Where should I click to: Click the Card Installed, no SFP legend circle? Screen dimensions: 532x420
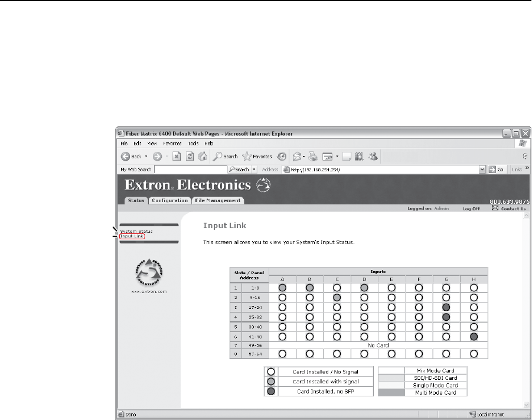[x=271, y=391]
